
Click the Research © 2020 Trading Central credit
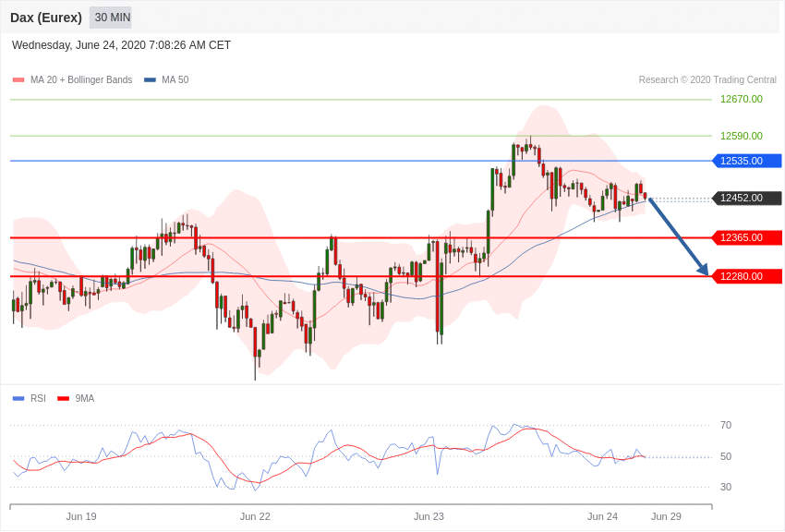tap(707, 80)
